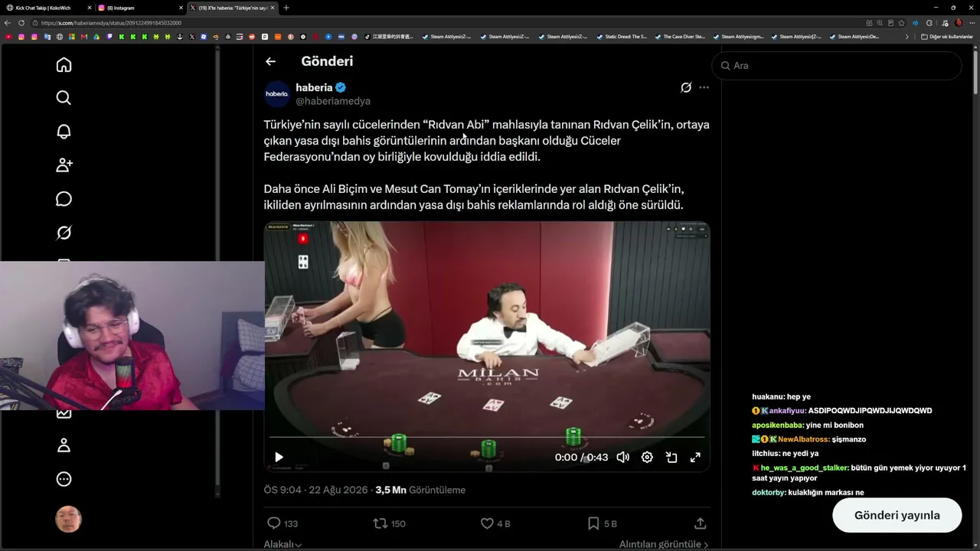
Task: Open Explore search in the X sidebar
Action: pos(64,98)
